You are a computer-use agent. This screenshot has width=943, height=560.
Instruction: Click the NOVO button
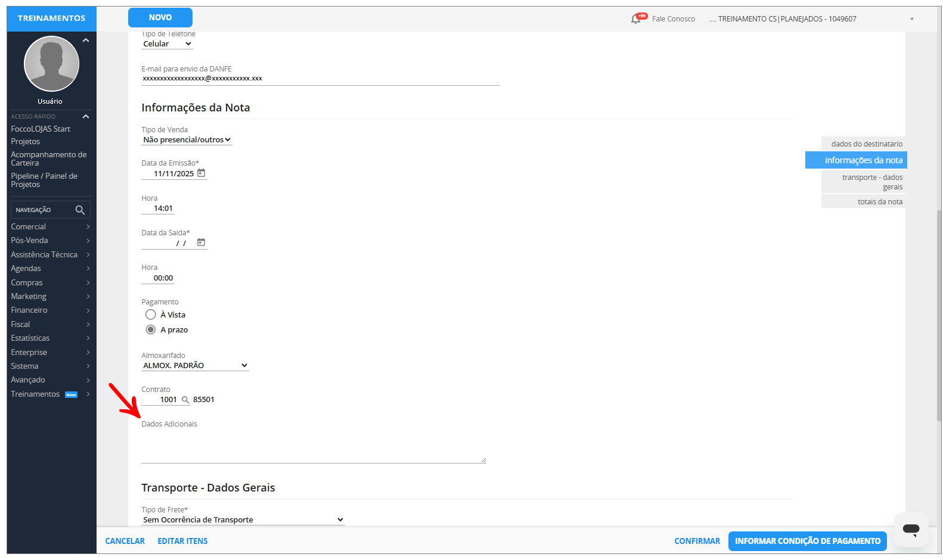(160, 18)
